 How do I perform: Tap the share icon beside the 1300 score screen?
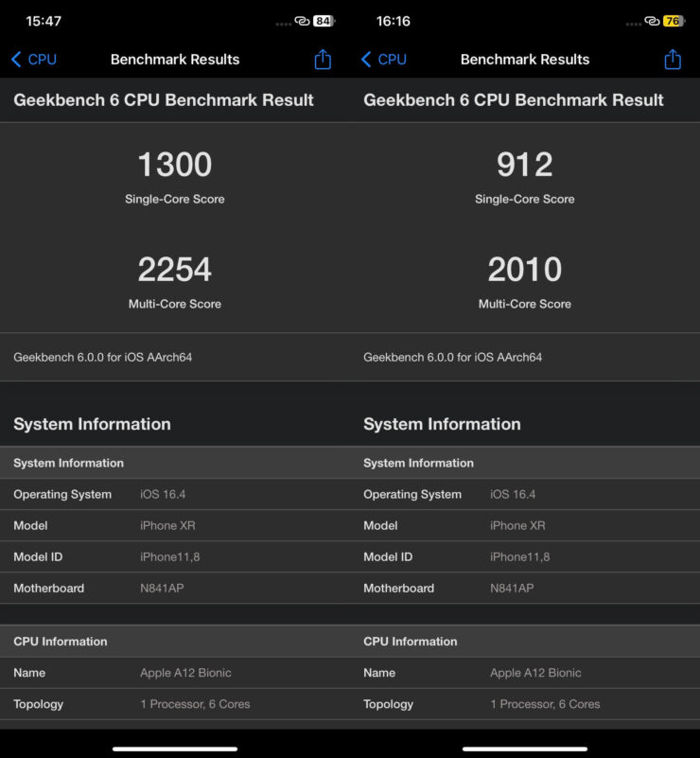[323, 59]
